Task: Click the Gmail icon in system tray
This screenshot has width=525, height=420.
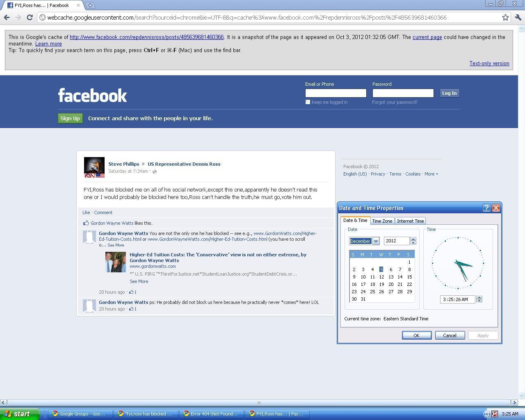Action: pos(495,414)
